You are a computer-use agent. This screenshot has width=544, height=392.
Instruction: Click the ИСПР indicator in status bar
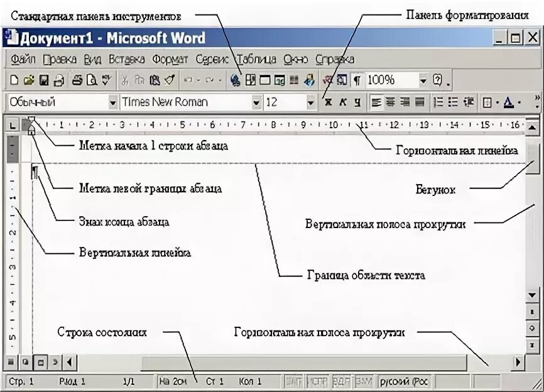tap(317, 382)
